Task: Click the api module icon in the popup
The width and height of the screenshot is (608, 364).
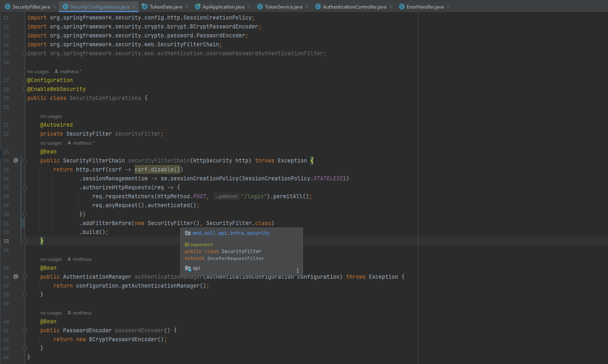Action: (188, 268)
